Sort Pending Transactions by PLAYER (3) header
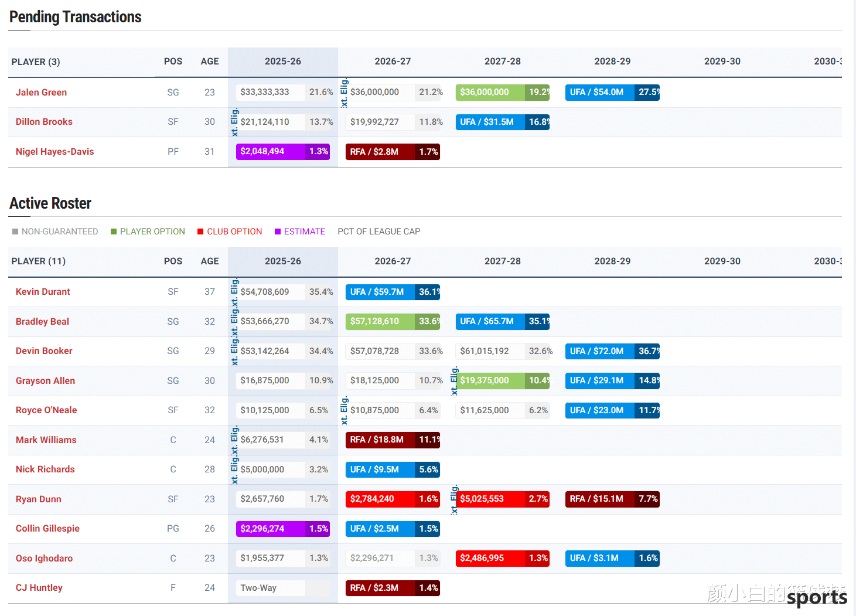Image resolution: width=856 pixels, height=616 pixels. pos(36,62)
